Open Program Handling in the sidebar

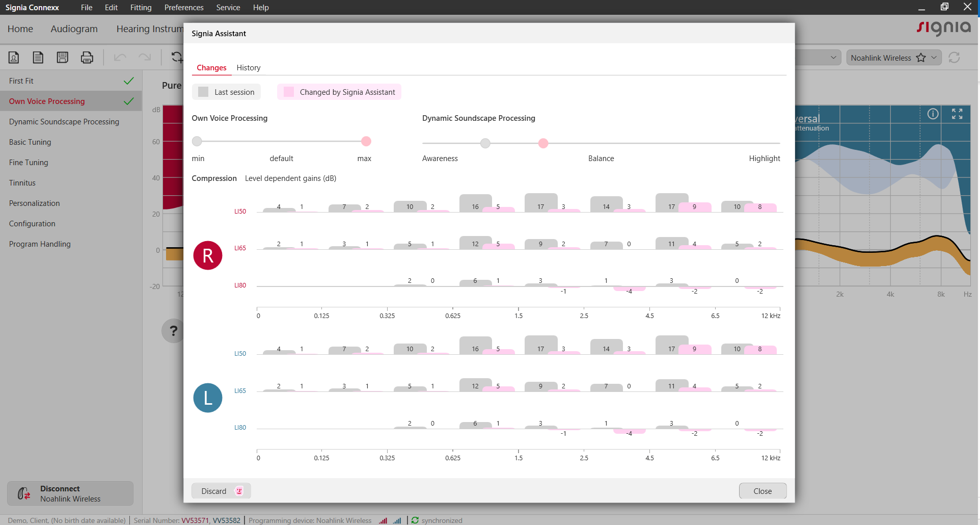point(71,244)
